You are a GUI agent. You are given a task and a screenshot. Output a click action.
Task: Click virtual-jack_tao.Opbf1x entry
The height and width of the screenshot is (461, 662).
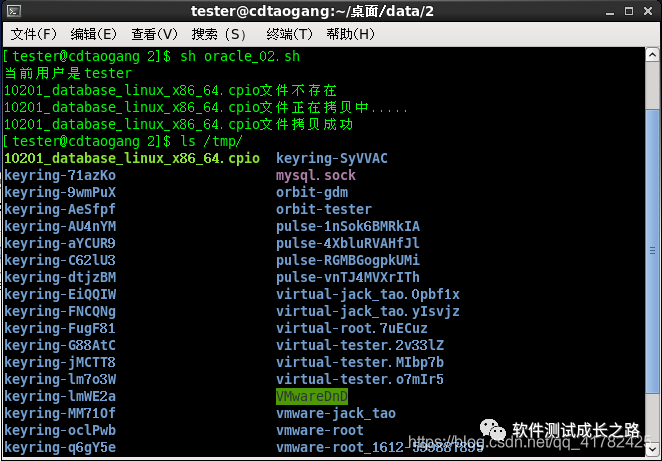(368, 294)
